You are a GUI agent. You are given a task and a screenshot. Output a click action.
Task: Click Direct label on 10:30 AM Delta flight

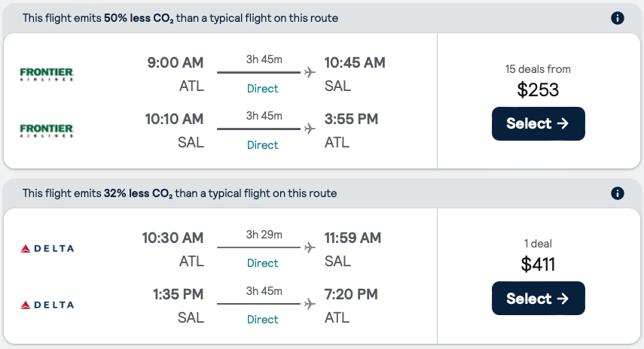click(x=263, y=263)
